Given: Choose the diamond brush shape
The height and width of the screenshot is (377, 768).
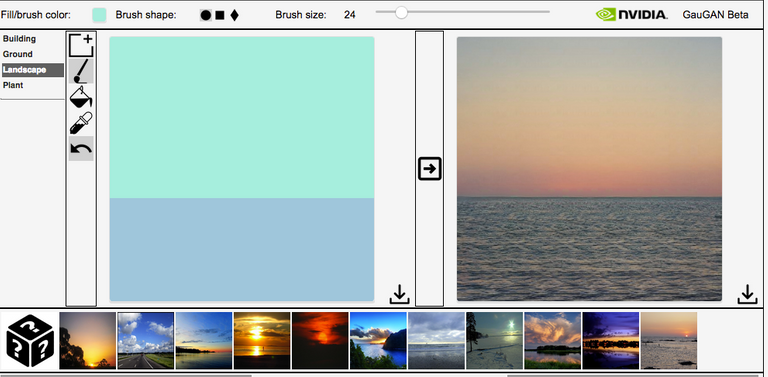Looking at the screenshot, I should coord(235,15).
